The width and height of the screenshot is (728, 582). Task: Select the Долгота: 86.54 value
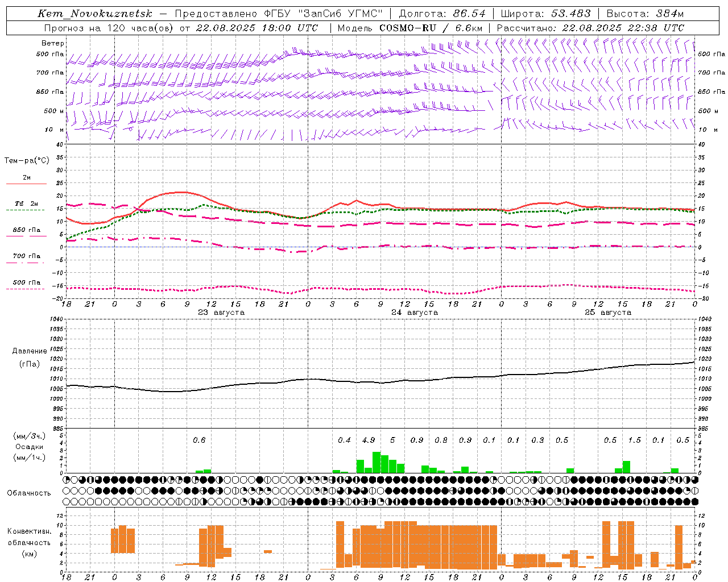coord(442,14)
